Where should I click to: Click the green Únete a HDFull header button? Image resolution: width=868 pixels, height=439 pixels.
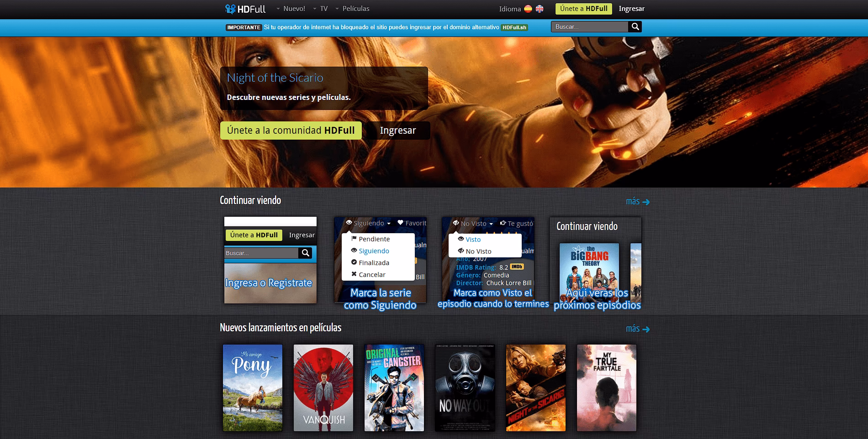[x=583, y=9]
